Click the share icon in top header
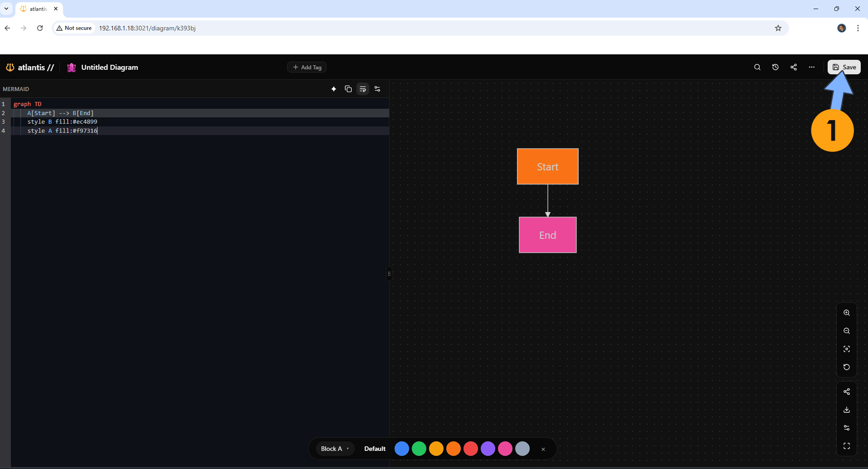The width and height of the screenshot is (868, 469). pos(794,67)
